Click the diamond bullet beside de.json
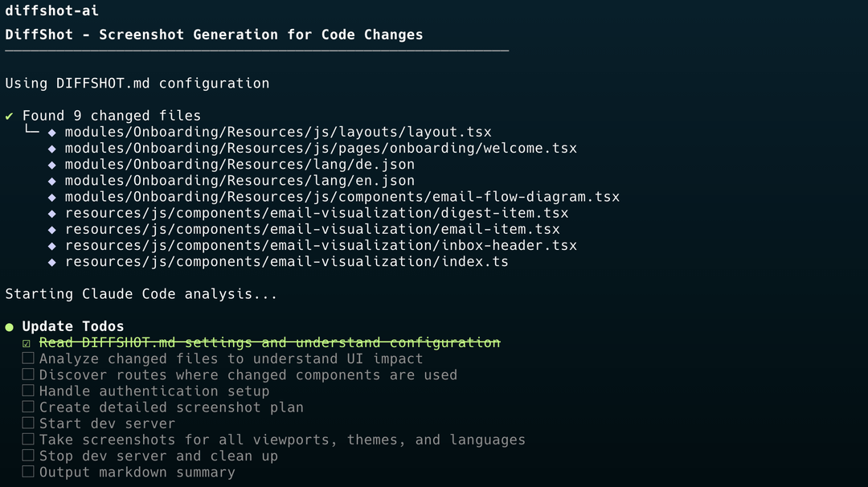Viewport: 868px width, 487px height. click(x=52, y=165)
